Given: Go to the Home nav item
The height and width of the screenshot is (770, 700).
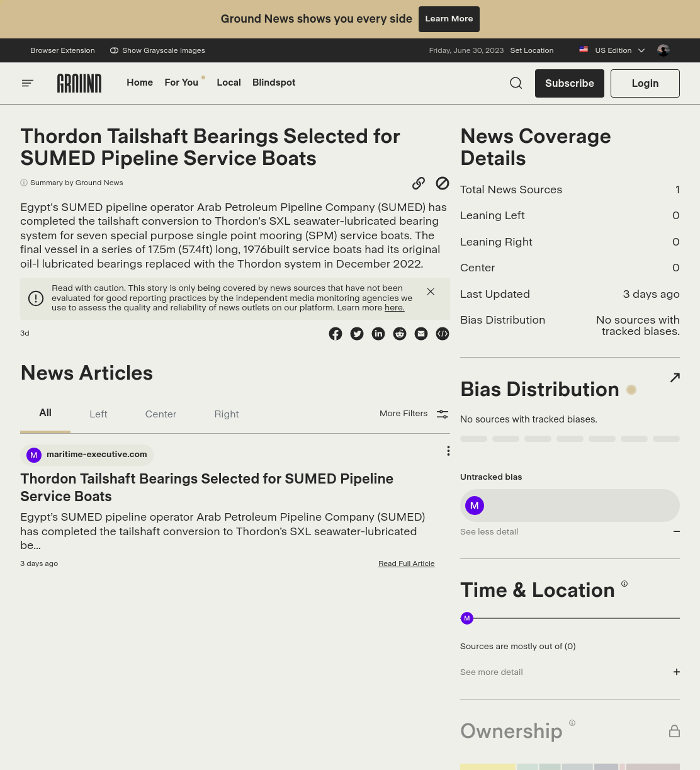Looking at the screenshot, I should pos(140,82).
